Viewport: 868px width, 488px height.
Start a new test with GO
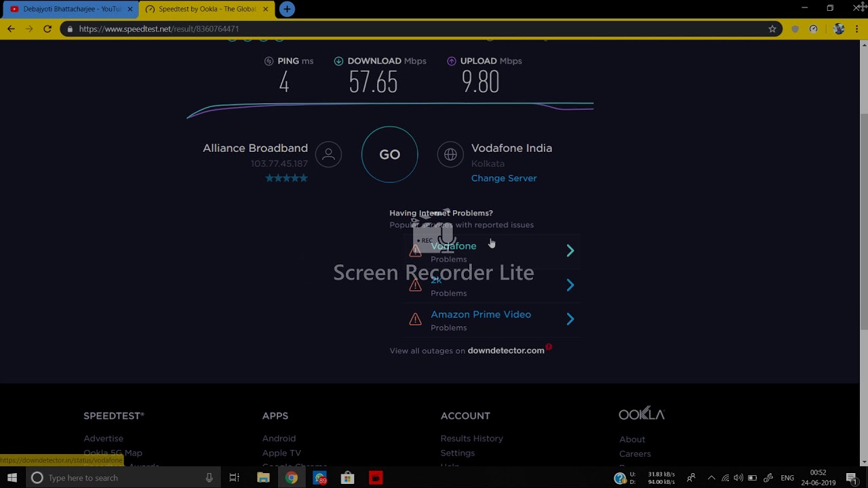point(389,155)
